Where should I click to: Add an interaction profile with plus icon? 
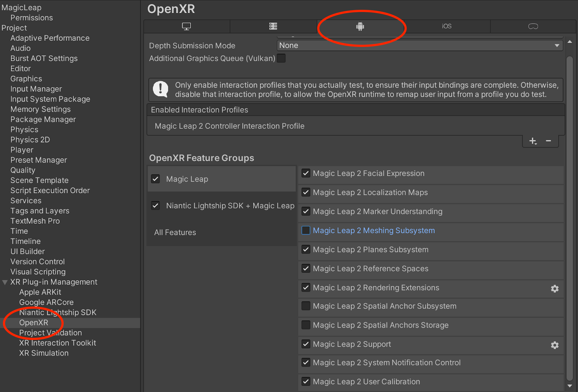click(x=533, y=141)
